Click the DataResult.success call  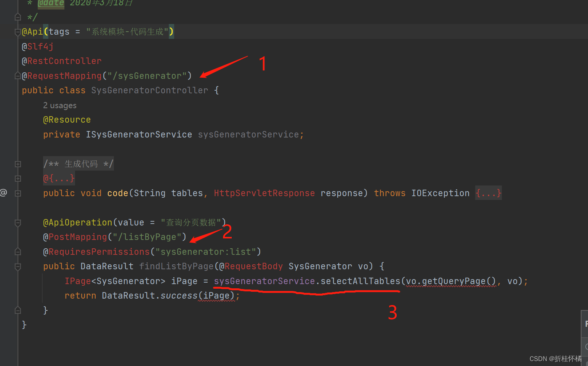(150, 296)
